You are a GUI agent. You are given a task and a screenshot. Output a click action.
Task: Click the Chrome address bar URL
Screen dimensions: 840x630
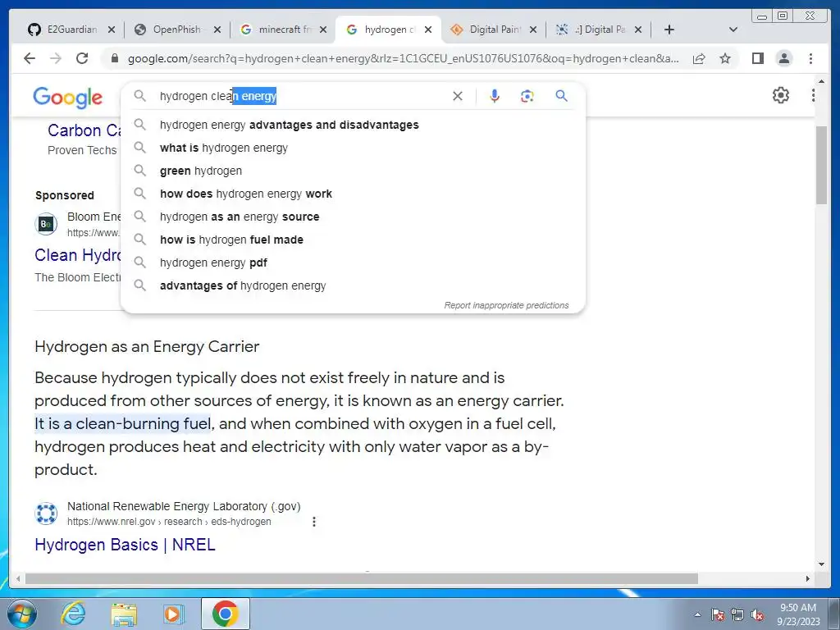(403, 58)
